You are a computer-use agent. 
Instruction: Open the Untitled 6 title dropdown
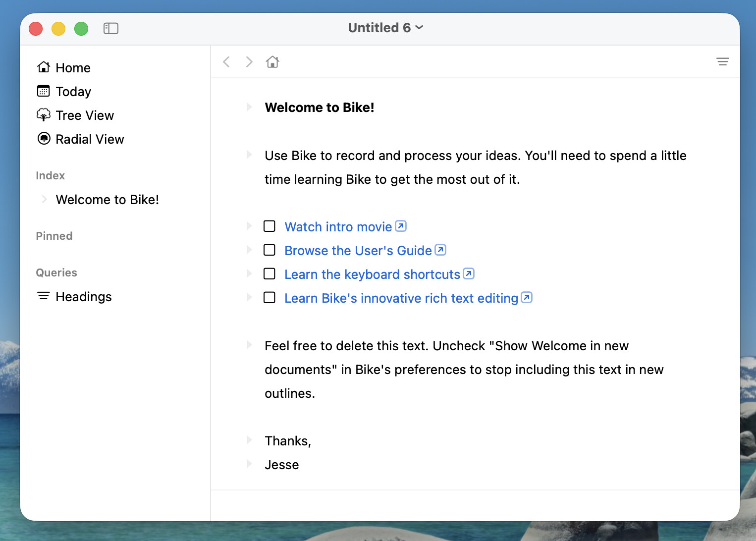pos(385,28)
